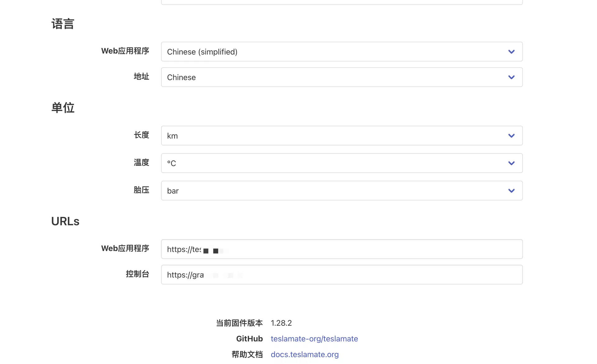Click the 长度 field label
Screen dimensions: 597x364
[x=141, y=135]
